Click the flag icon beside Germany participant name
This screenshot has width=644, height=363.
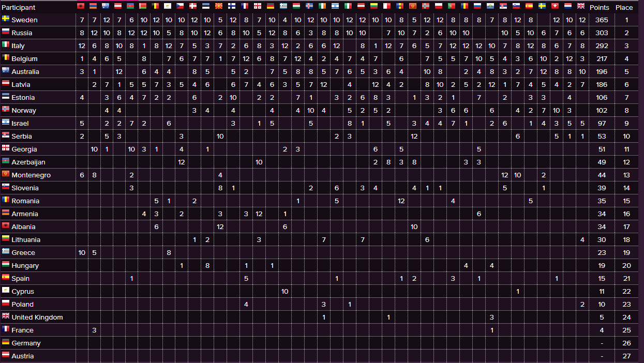(6, 342)
